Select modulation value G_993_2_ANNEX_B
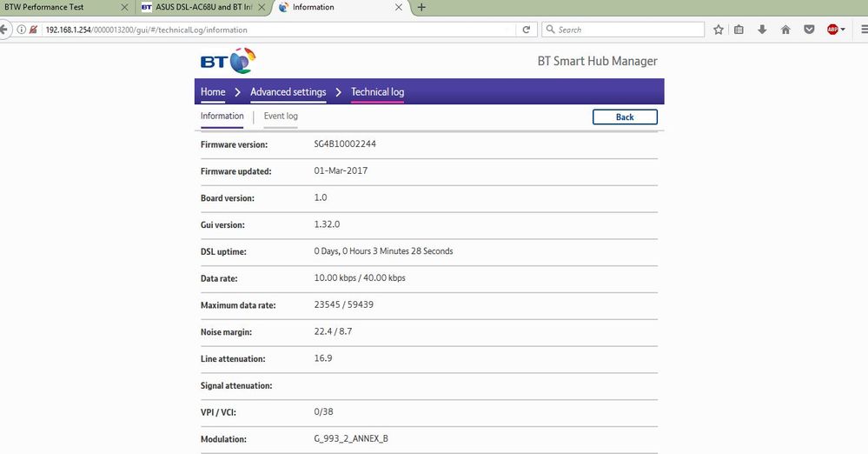The image size is (868, 454). tap(351, 438)
